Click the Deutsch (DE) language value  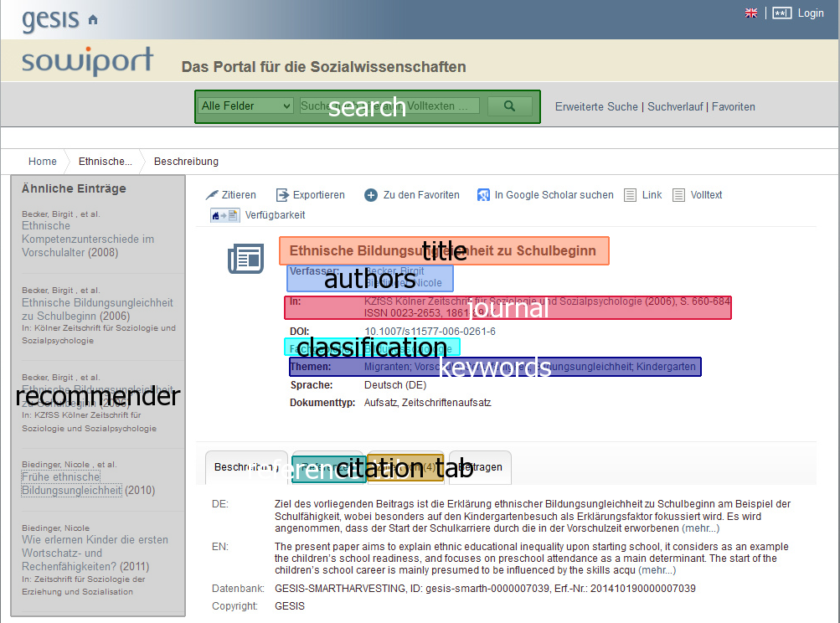coord(395,385)
